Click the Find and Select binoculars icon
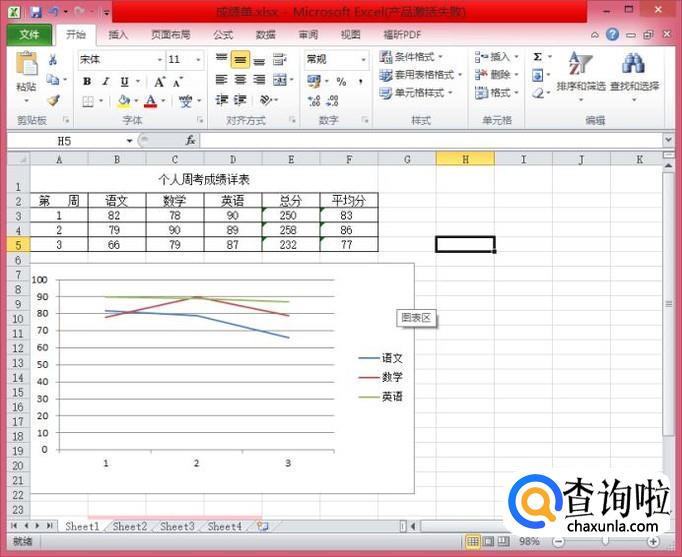The image size is (682, 557). pos(634,74)
